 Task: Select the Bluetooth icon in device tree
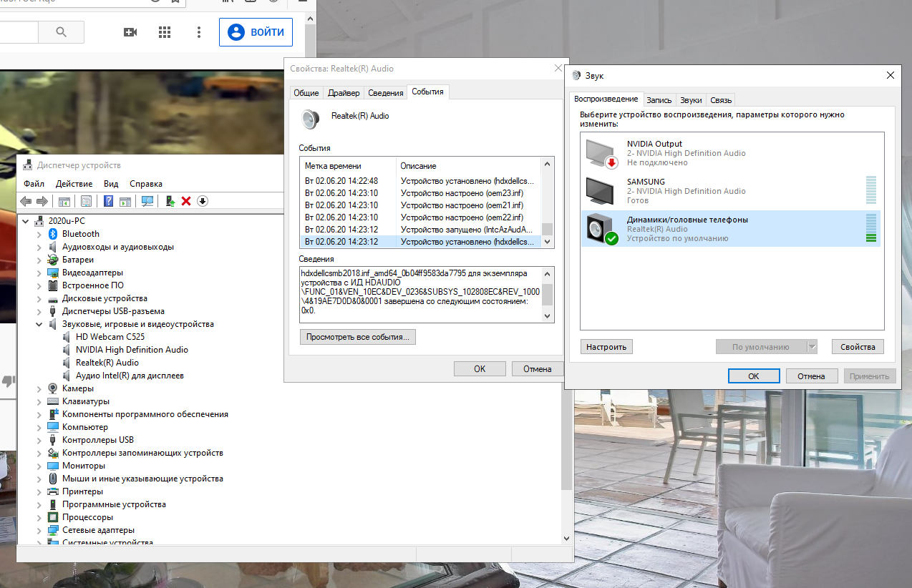[x=53, y=234]
